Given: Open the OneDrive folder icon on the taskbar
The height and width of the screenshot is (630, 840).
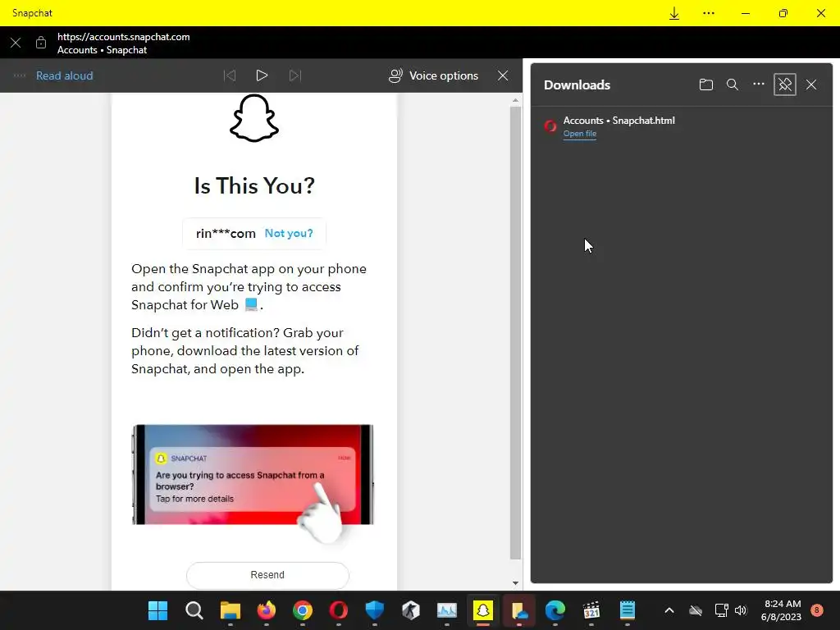Looking at the screenshot, I should click(x=519, y=610).
